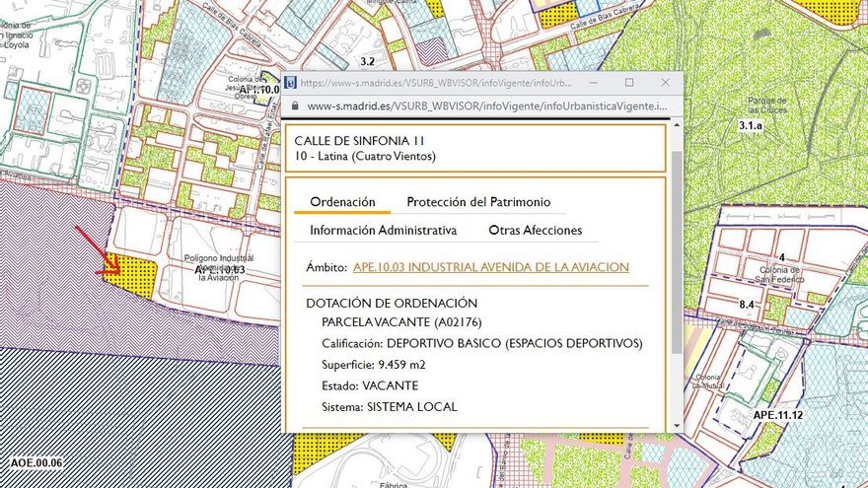Open the Ordenación tab

pos(342,202)
